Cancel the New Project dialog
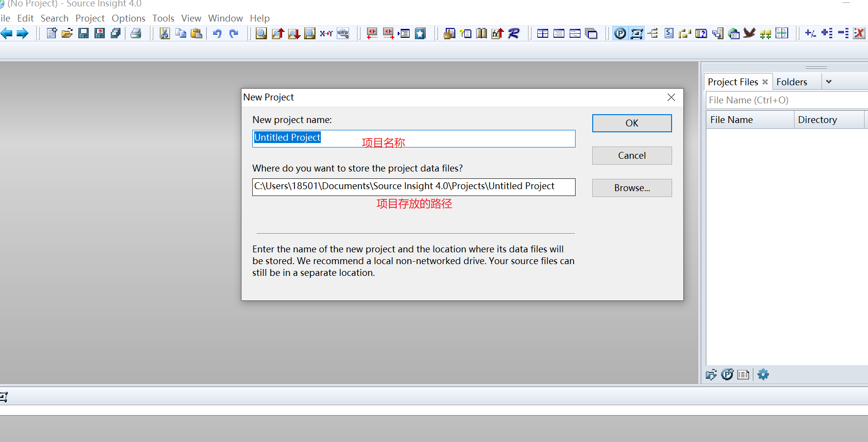Viewport: 868px width, 442px height. [x=632, y=155]
